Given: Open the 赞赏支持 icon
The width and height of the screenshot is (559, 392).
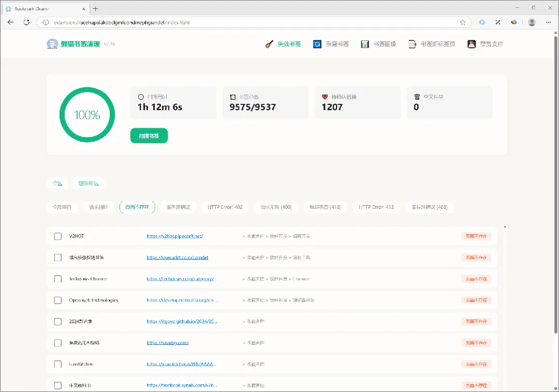Looking at the screenshot, I should pyautogui.click(x=472, y=44).
